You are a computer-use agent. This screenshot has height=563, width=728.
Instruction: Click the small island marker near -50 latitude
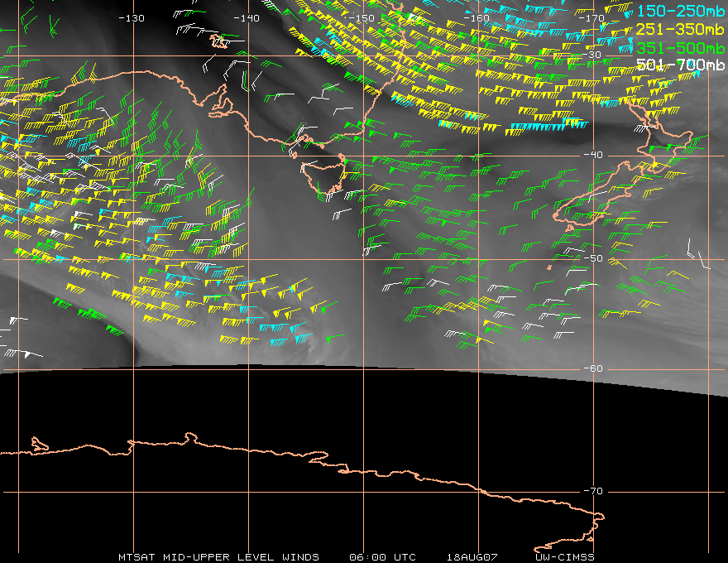(x=549, y=267)
